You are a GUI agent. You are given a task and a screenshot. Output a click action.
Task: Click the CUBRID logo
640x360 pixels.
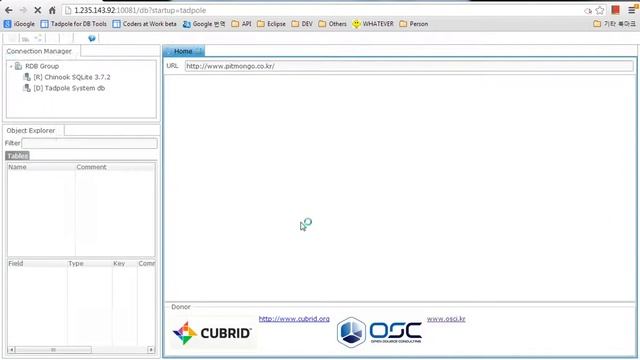click(212, 333)
